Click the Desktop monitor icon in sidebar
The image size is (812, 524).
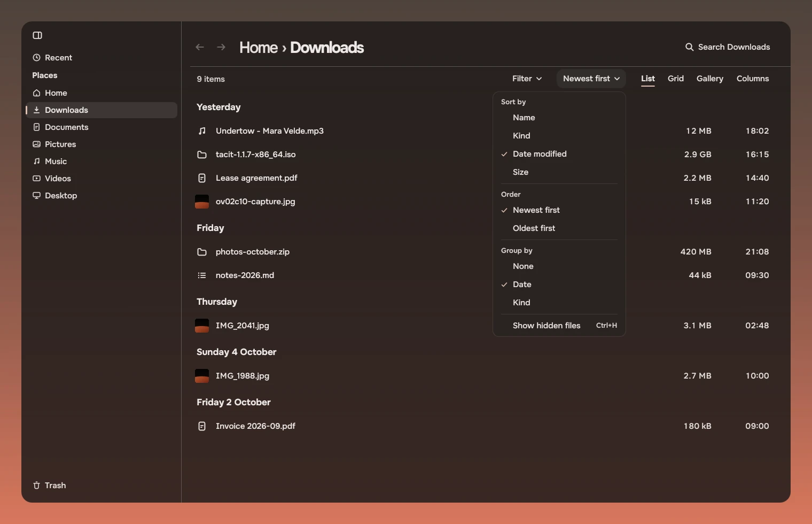(x=36, y=196)
